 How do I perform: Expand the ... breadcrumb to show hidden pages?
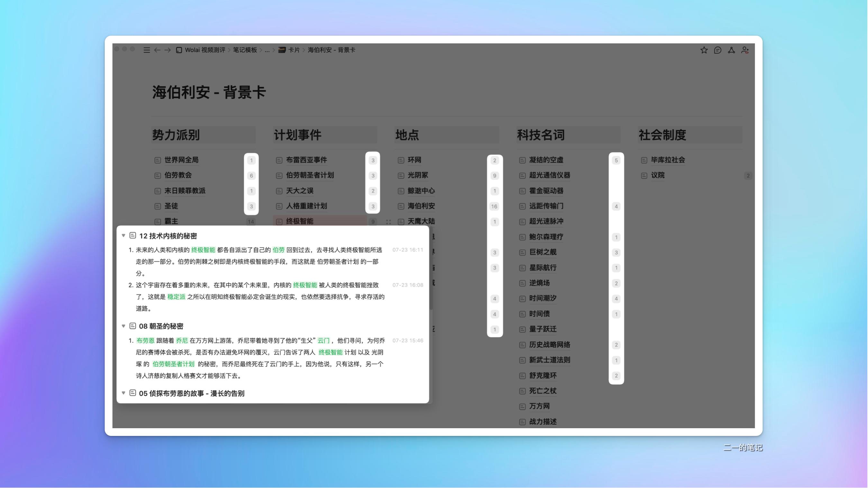pos(267,50)
